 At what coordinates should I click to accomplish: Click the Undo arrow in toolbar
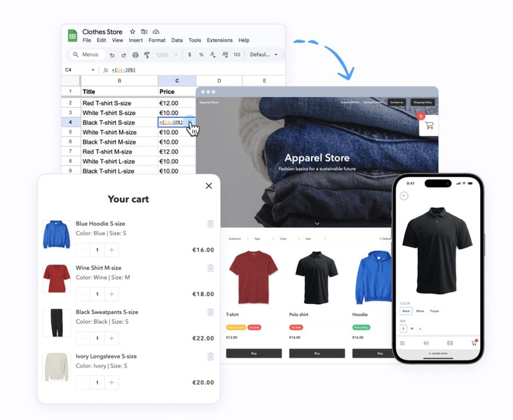[x=112, y=55]
